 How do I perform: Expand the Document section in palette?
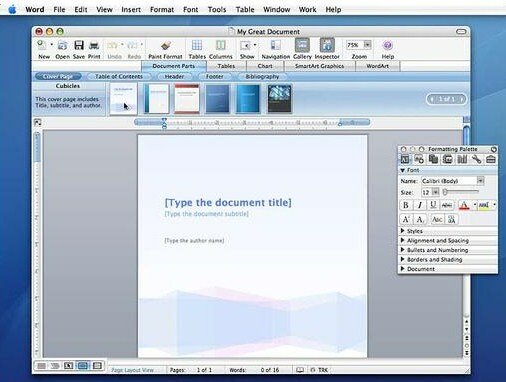pos(403,269)
